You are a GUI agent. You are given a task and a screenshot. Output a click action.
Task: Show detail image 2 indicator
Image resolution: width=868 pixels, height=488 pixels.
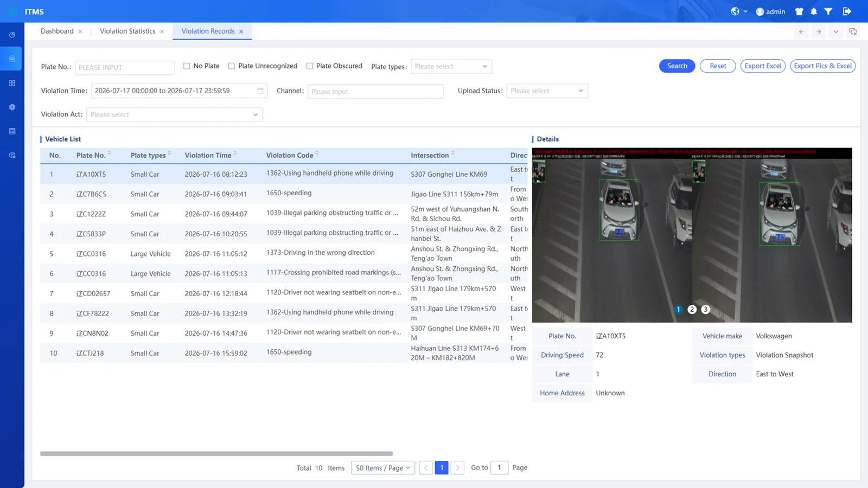pos(692,310)
